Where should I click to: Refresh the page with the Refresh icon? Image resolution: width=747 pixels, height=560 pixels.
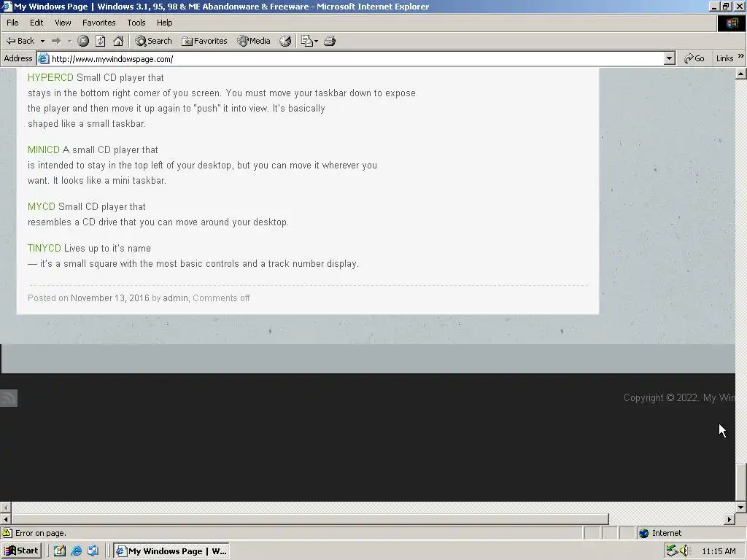[101, 41]
